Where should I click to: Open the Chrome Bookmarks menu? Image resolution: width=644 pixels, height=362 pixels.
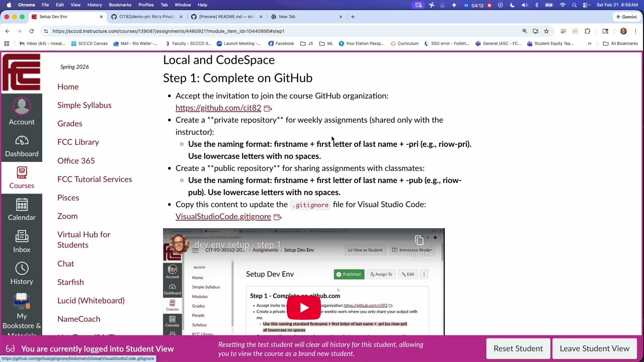pyautogui.click(x=120, y=5)
